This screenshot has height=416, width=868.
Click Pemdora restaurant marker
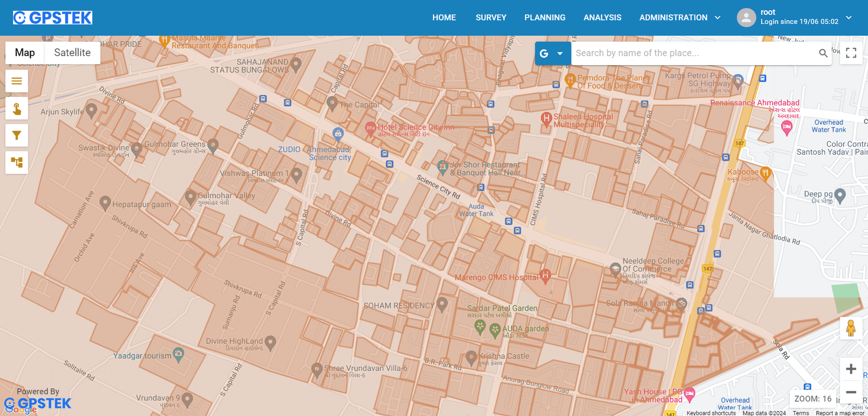click(x=570, y=80)
